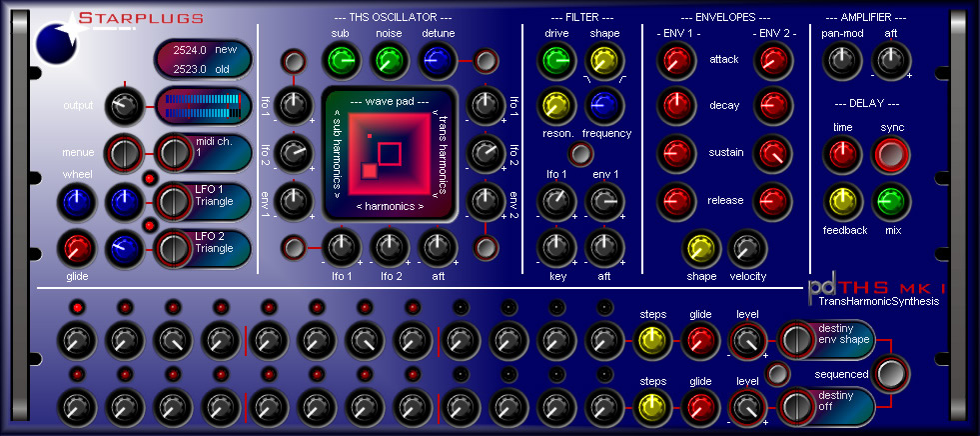The image size is (980, 436).
Task: Click the filter env 1 modulation knob
Action: pyautogui.click(x=603, y=201)
